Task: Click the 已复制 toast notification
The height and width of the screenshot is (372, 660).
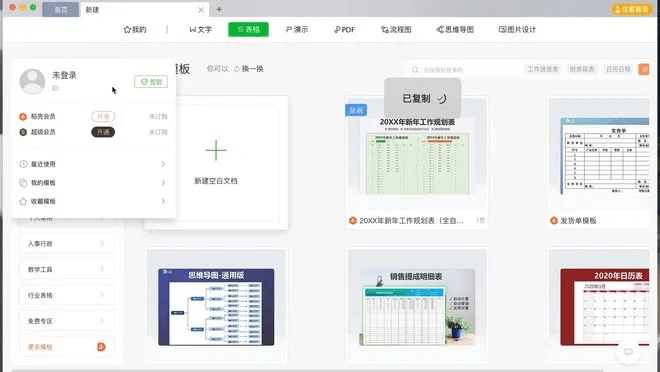Action: [423, 98]
